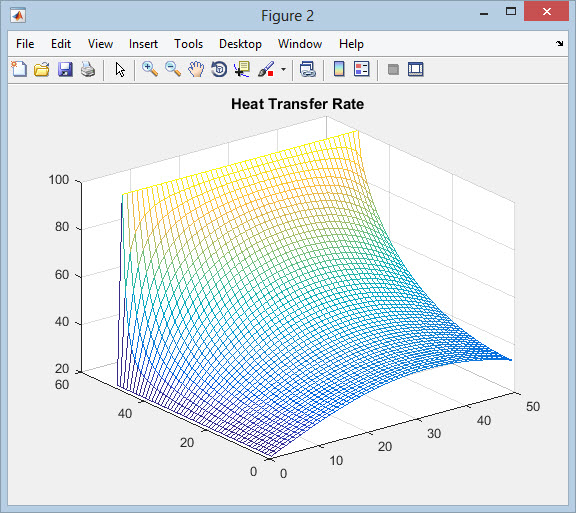Save the figure with floppy disk icon

point(65,69)
